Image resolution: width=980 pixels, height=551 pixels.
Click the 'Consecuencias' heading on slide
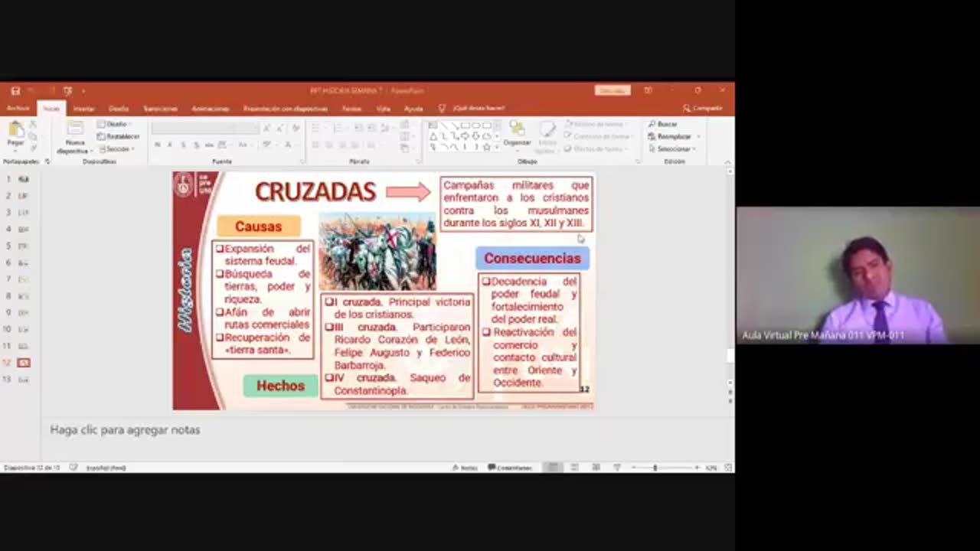532,259
